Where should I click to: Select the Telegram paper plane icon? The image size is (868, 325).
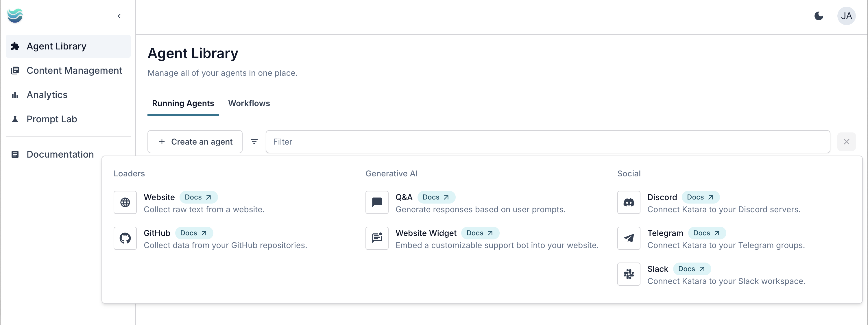629,238
